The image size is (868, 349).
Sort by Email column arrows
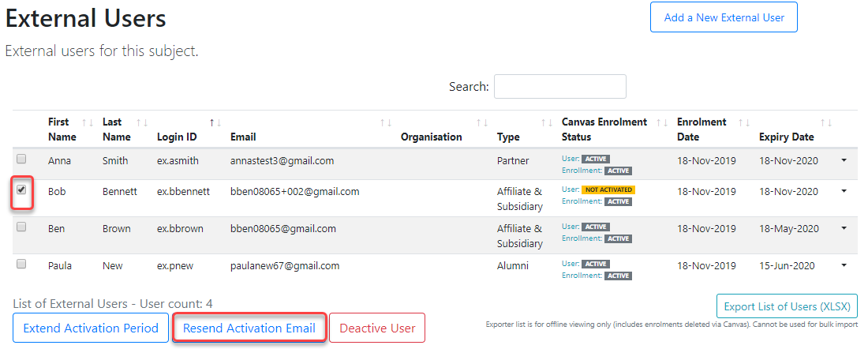[x=387, y=122]
